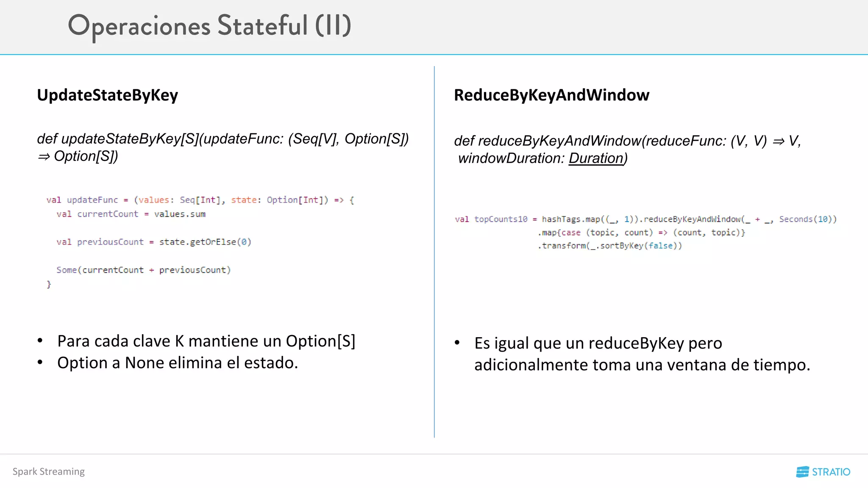
Task: Click the 'windowDuration:' parameter text
Action: (512, 158)
